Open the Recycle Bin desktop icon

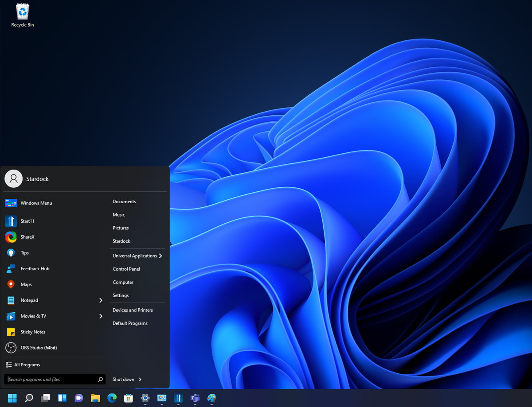(22, 15)
